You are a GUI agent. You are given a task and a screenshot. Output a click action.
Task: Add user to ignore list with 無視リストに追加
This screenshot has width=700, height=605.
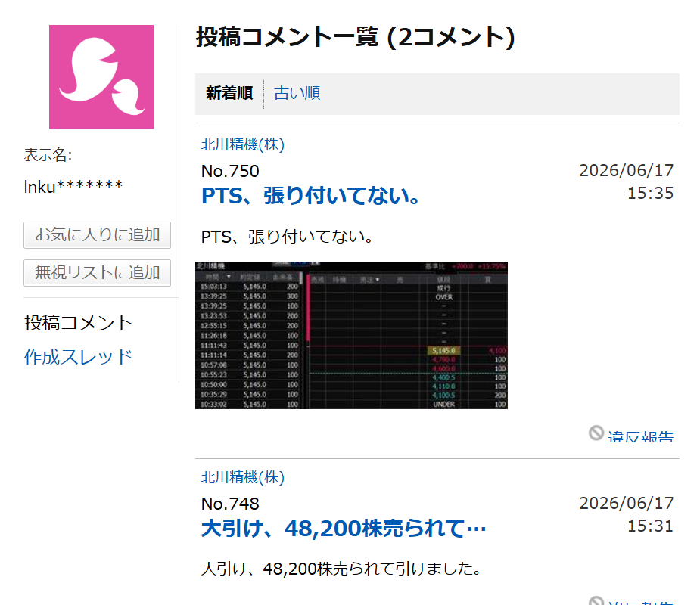(x=98, y=273)
